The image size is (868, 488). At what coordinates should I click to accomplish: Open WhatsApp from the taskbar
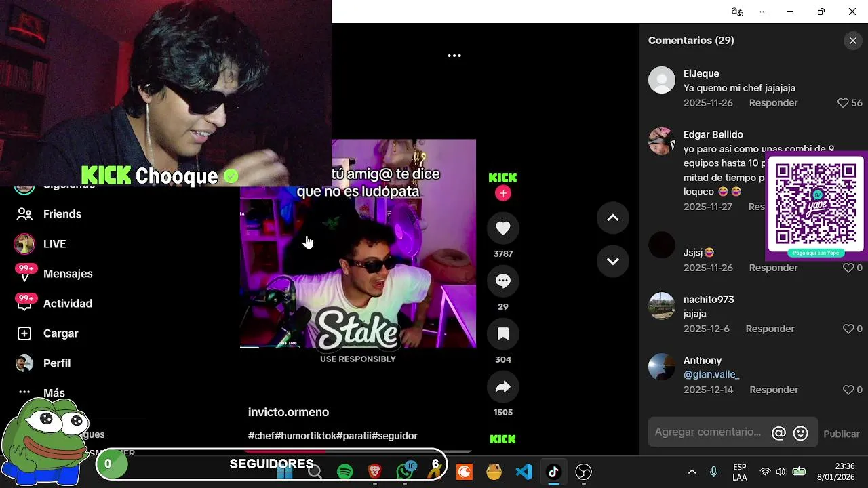tap(406, 471)
